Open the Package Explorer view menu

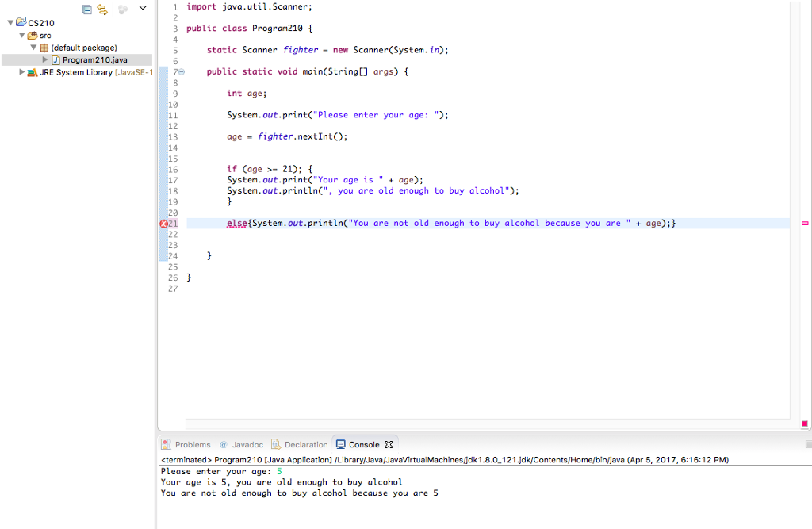143,8
